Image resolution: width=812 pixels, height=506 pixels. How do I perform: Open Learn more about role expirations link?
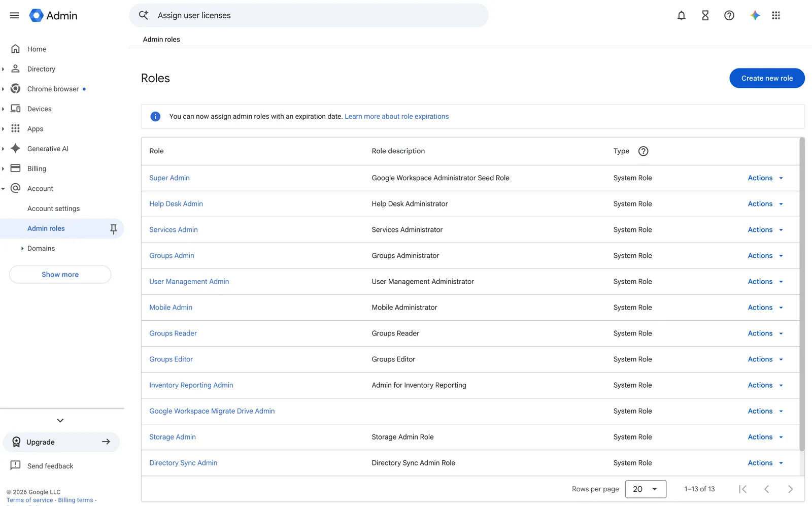pyautogui.click(x=397, y=117)
